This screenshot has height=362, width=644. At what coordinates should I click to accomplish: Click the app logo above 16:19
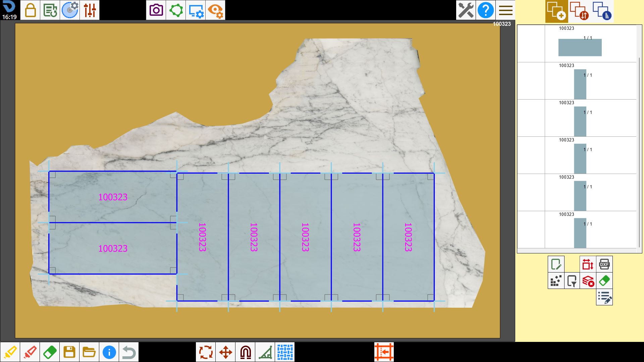(x=9, y=7)
